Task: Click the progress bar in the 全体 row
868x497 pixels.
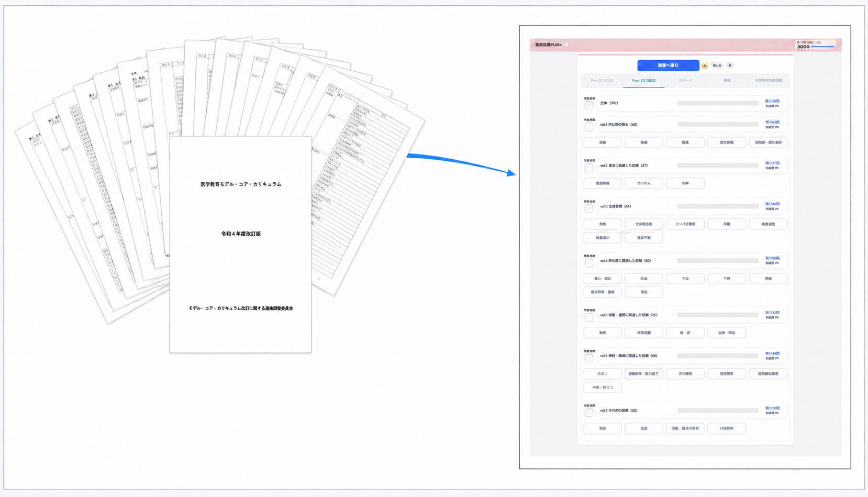Action: click(x=718, y=103)
